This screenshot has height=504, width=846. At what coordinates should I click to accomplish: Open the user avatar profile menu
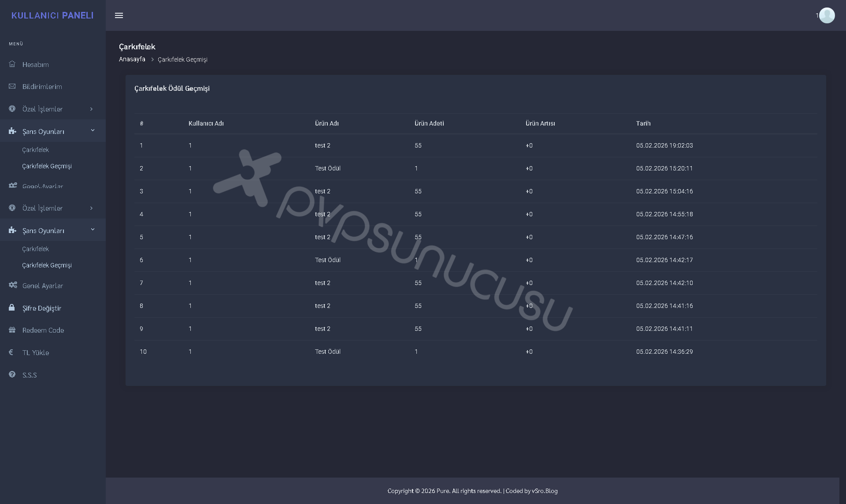point(827,15)
